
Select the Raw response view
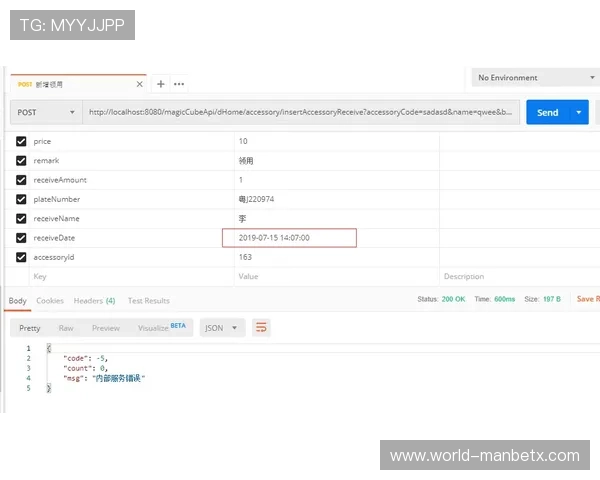point(66,328)
